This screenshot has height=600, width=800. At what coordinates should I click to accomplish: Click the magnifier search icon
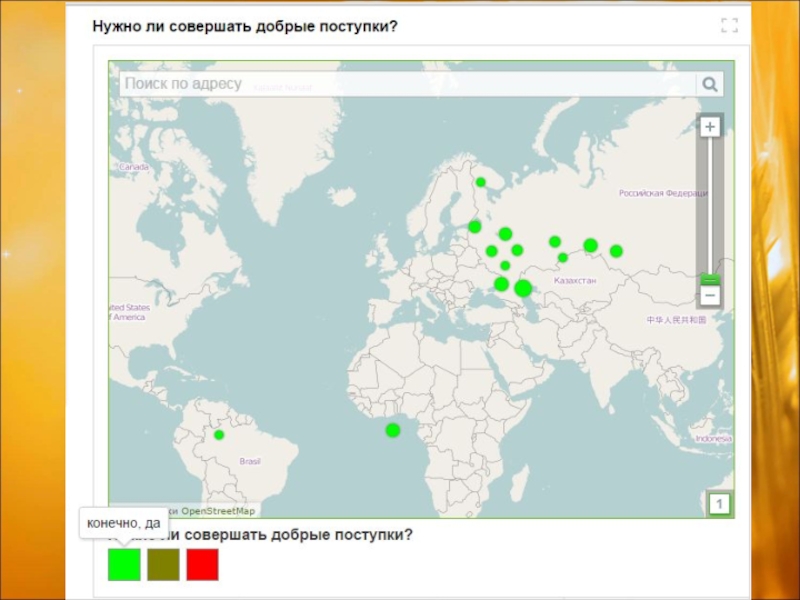click(x=709, y=85)
